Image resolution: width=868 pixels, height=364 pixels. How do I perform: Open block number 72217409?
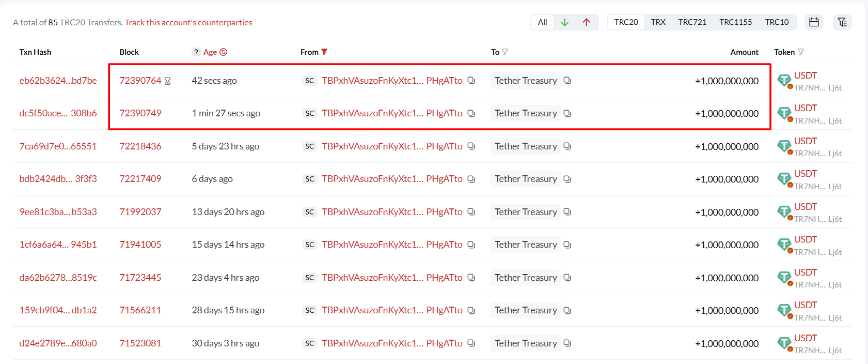(140, 179)
